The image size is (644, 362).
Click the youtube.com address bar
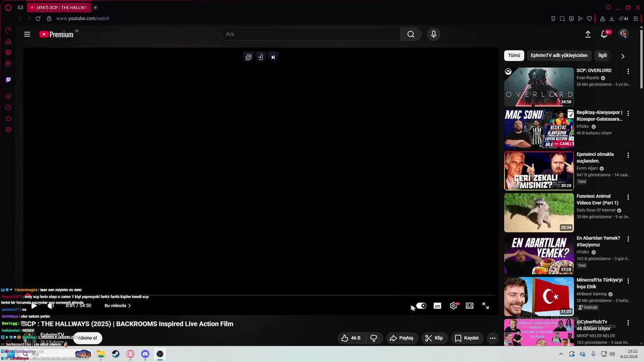point(83,19)
